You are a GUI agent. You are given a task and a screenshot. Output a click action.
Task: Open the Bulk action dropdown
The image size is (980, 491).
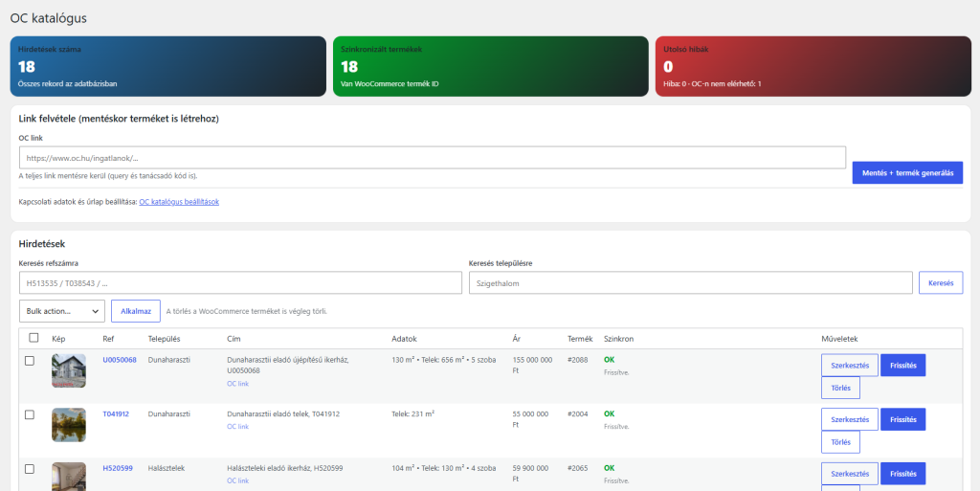click(62, 311)
